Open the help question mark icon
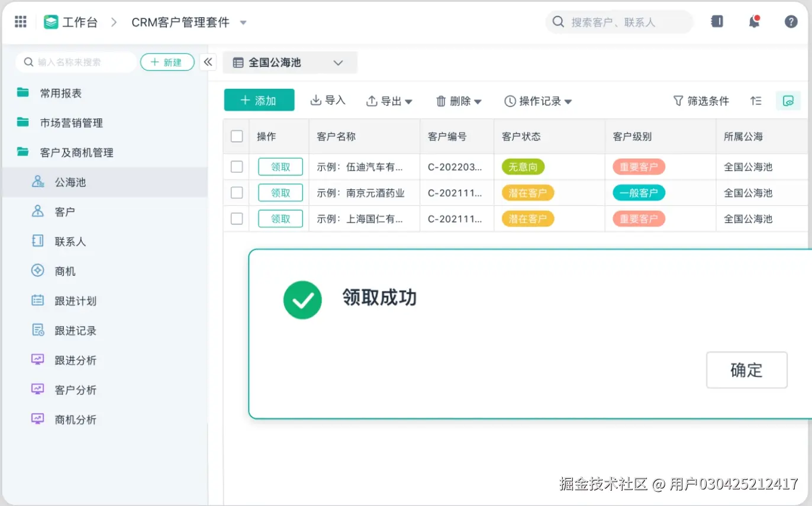The width and height of the screenshot is (812, 506). (791, 21)
